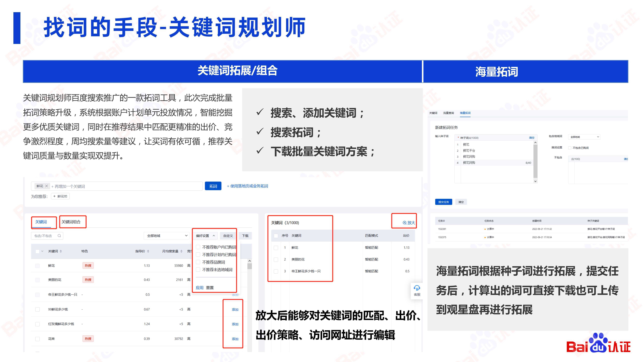The image size is (644, 362).
Task: Add recommended word 鲜花坊
Action: tap(60, 196)
